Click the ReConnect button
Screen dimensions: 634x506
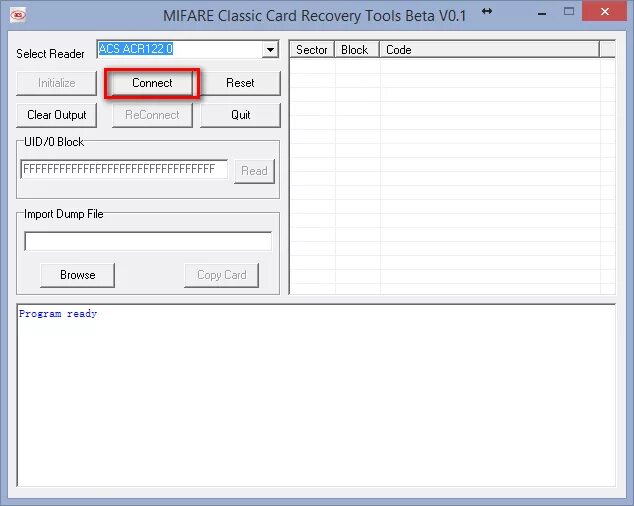click(152, 115)
